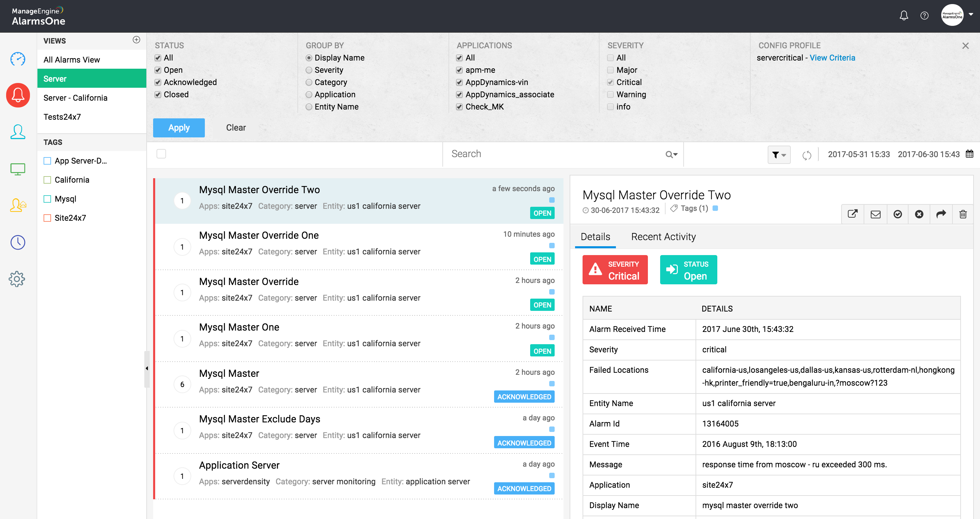Toggle the California tag checkbox
The height and width of the screenshot is (519, 980).
pos(47,180)
